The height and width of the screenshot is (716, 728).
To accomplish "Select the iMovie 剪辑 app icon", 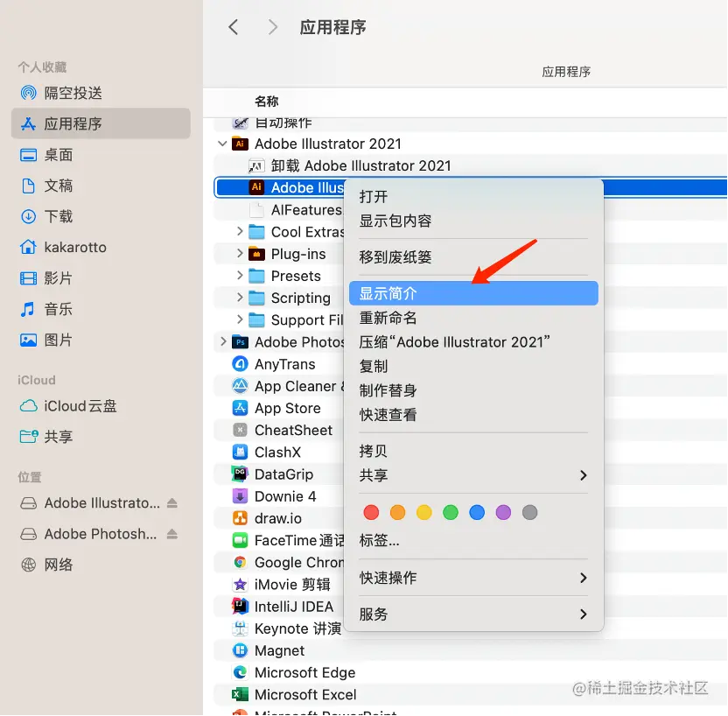I will pos(240,585).
